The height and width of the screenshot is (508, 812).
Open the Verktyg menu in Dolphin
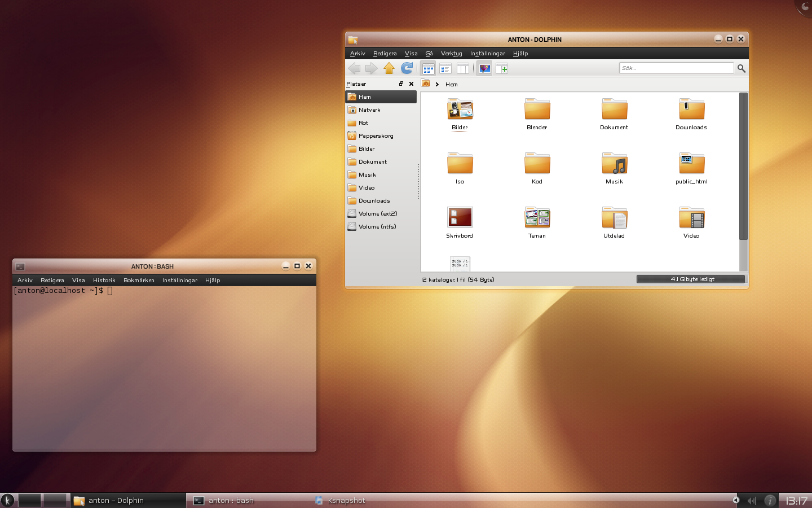click(x=452, y=54)
